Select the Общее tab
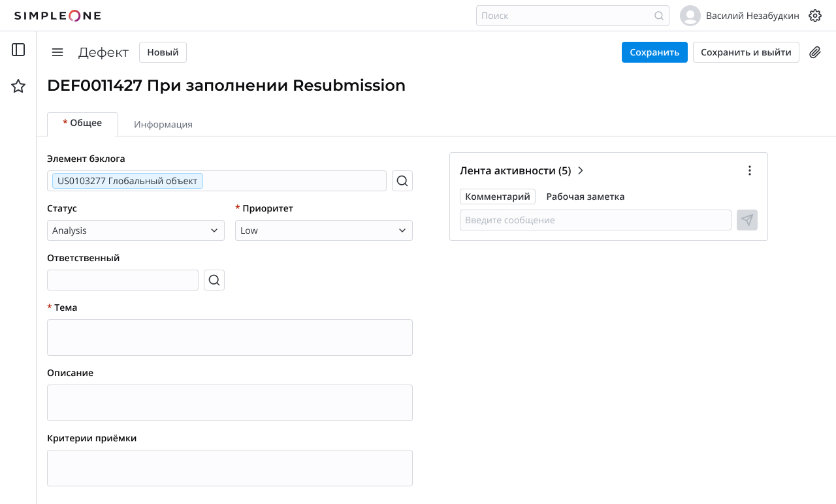The width and height of the screenshot is (836, 504). (x=83, y=123)
